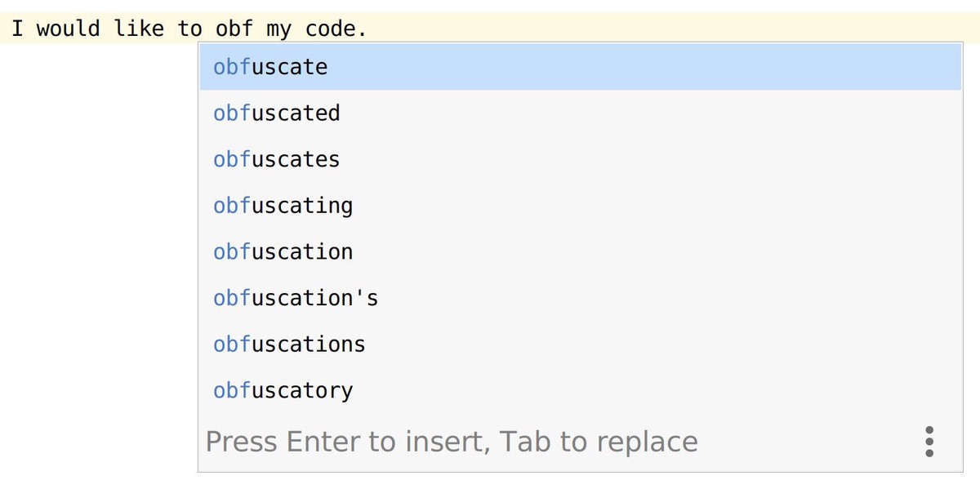This screenshot has width=980, height=489.
Task: Select 'obfuscation' in the completion popup
Action: click(282, 251)
